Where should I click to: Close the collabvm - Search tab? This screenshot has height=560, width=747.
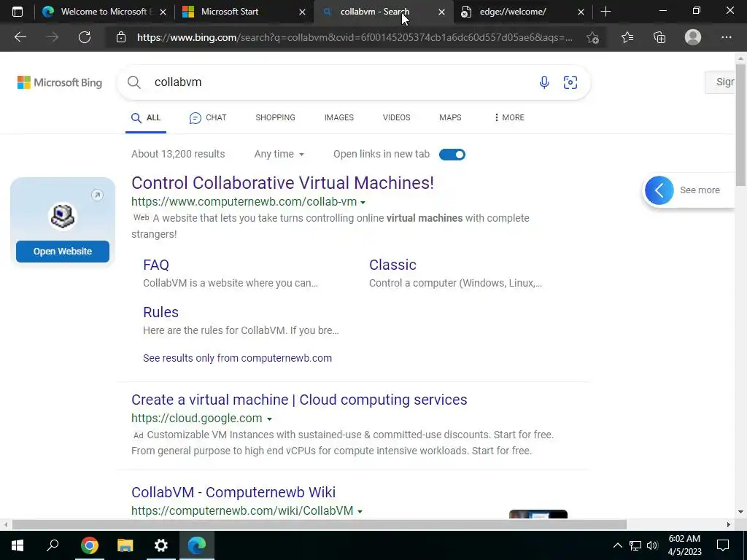pyautogui.click(x=441, y=12)
